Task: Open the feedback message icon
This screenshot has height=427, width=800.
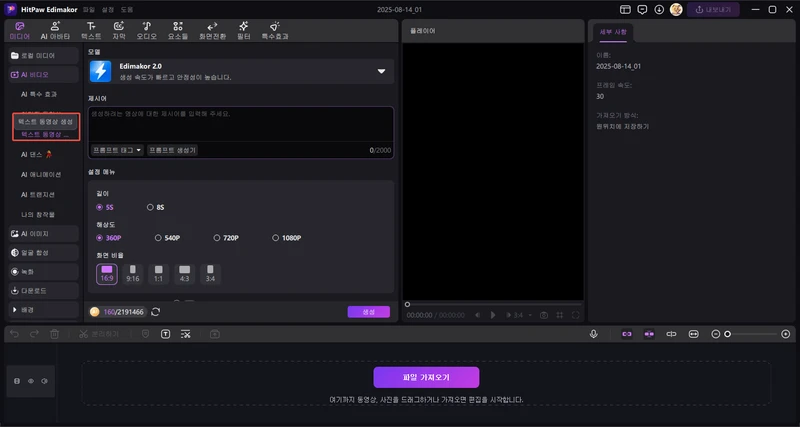Action: click(642, 10)
